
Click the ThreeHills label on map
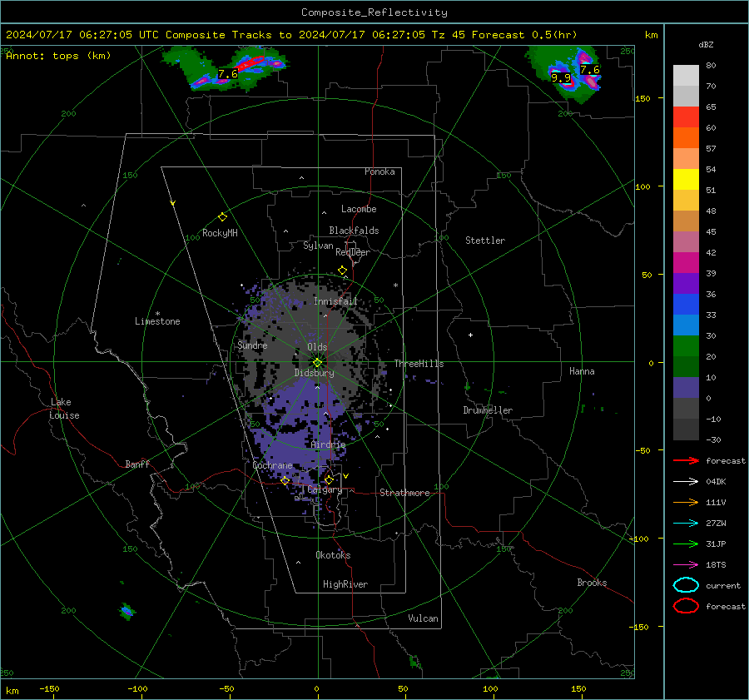419,364
